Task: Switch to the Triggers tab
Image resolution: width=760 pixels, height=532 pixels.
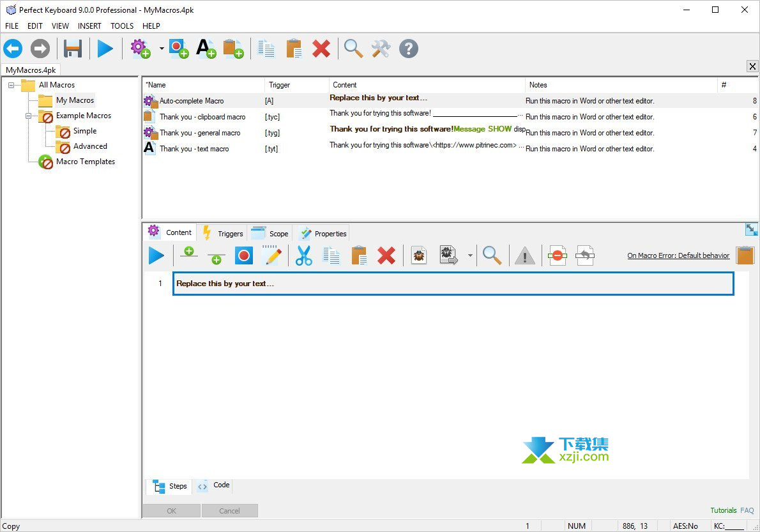Action: (222, 234)
